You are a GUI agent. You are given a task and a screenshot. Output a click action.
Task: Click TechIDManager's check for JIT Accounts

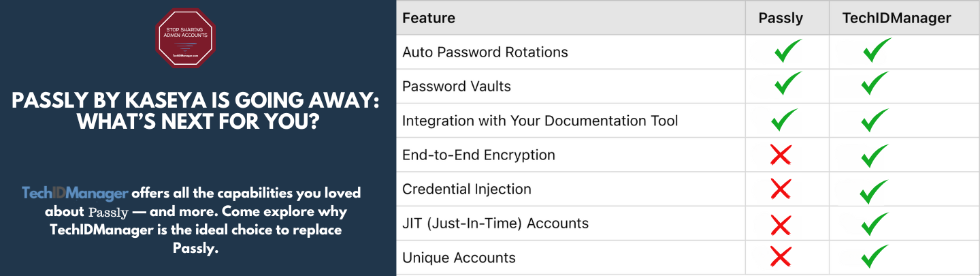[874, 224]
